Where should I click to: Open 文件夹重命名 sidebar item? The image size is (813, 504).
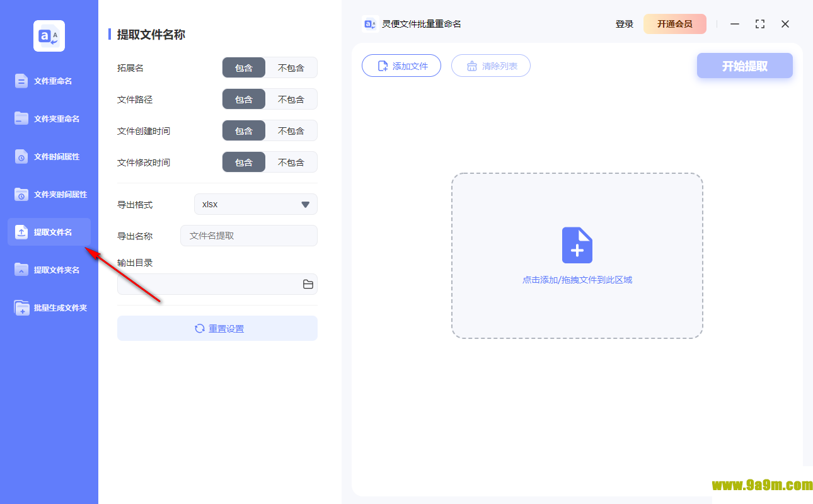(x=49, y=118)
